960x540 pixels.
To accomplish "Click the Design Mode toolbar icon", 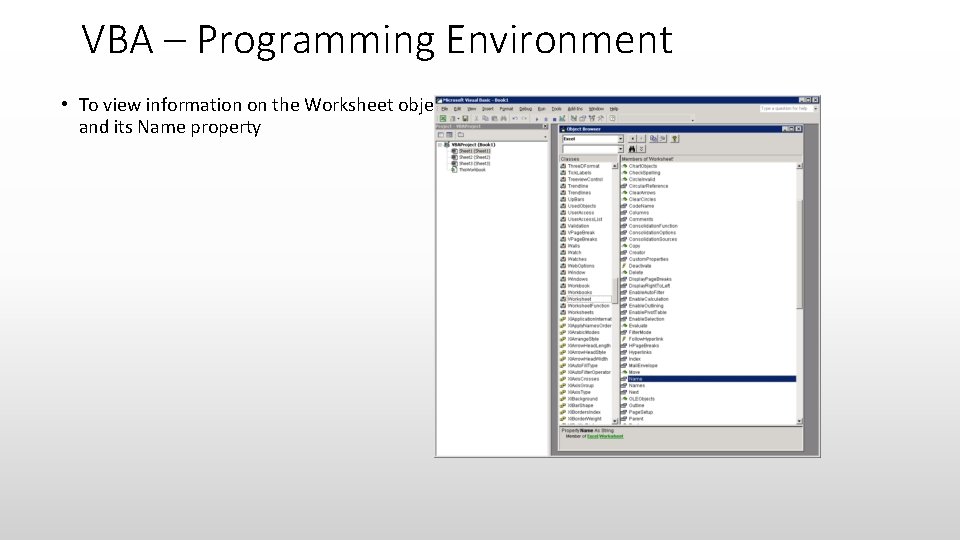I will tap(562, 119).
